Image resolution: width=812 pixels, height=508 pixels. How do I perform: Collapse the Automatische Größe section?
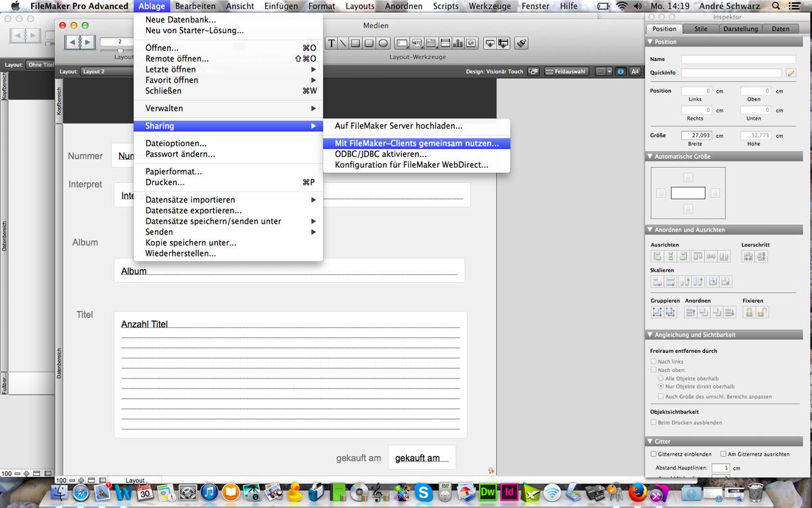click(x=650, y=156)
